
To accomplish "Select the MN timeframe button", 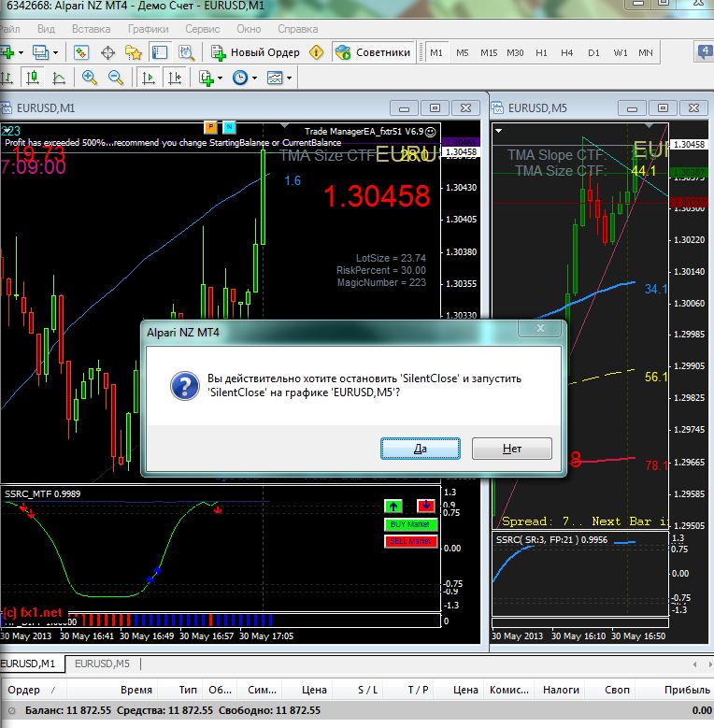I will (646, 52).
